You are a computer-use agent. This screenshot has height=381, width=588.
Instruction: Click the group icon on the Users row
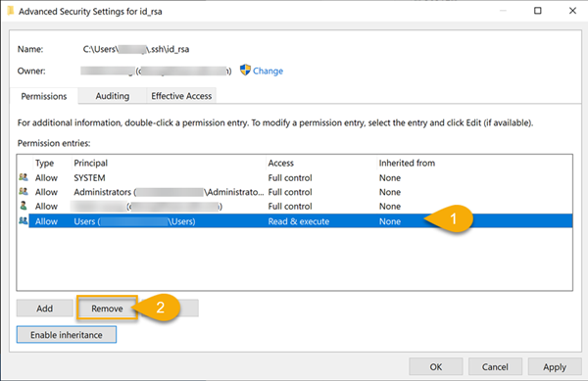pyautogui.click(x=24, y=220)
